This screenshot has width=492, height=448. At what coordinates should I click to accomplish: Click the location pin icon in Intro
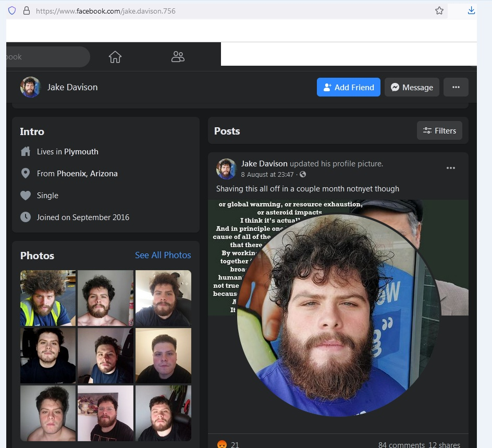(x=26, y=173)
